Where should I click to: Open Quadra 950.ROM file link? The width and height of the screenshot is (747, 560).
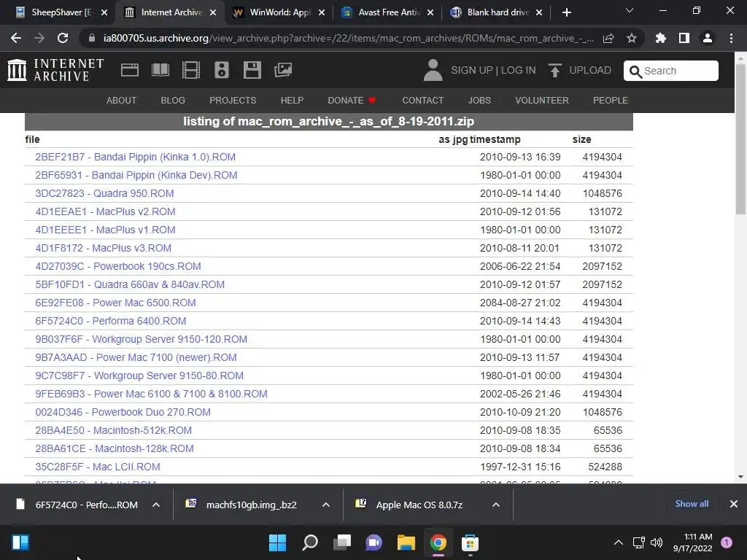(104, 193)
